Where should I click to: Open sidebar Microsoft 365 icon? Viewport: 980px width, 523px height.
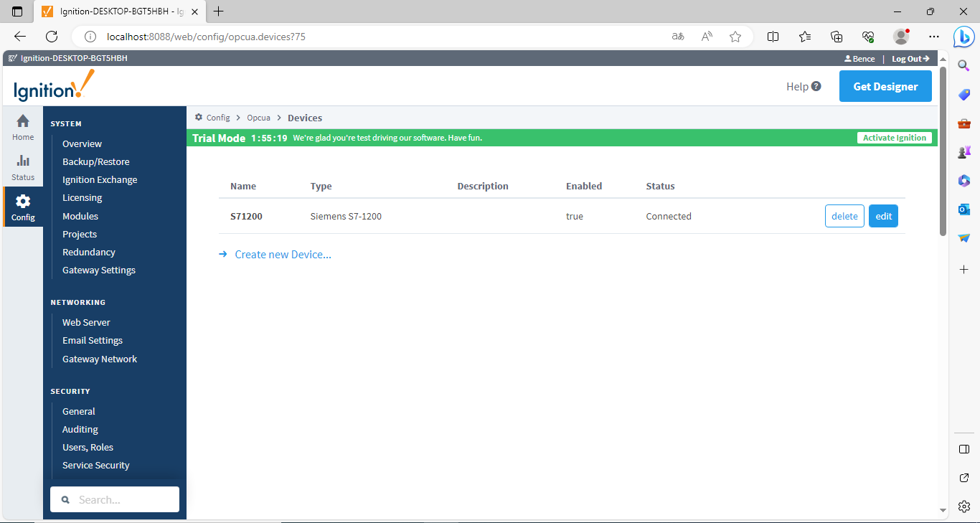coord(964,181)
